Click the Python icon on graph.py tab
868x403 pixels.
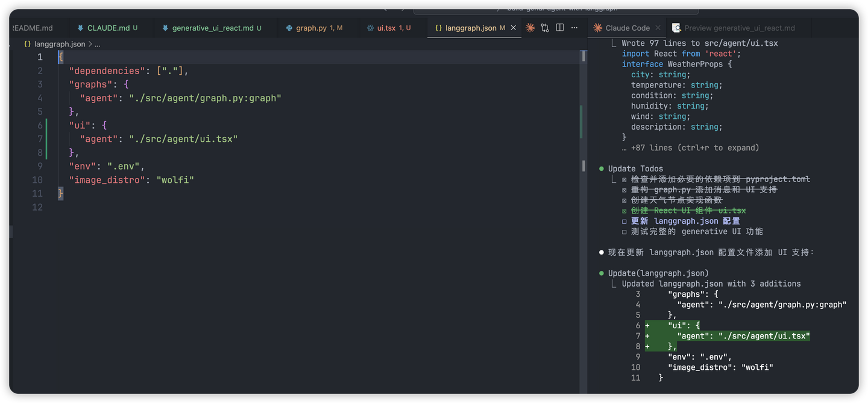coord(289,28)
